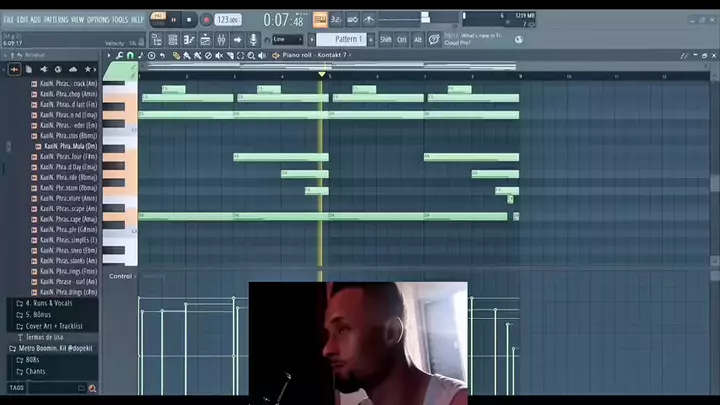Select the piano roll Select tool
Screen dimensions: 720x405
click(241, 56)
